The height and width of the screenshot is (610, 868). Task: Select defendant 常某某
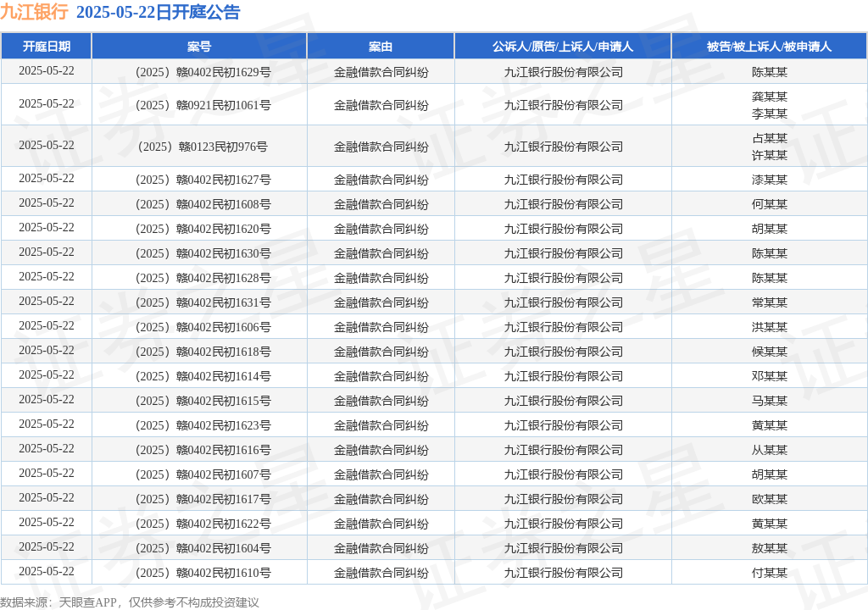[x=770, y=302]
